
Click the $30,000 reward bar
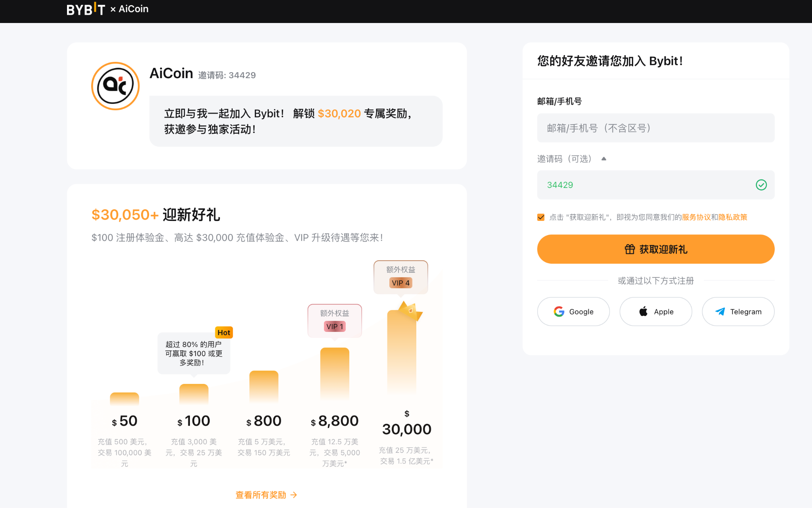click(402, 352)
